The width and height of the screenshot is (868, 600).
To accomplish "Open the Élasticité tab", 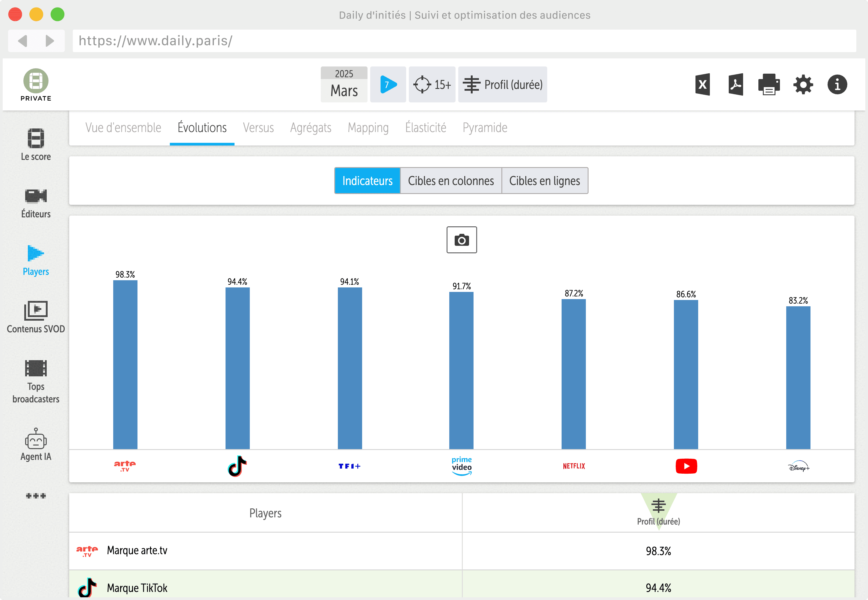I will click(x=425, y=128).
